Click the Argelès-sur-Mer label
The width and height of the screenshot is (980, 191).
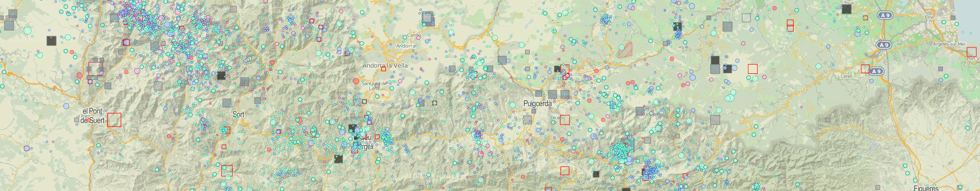click(x=949, y=44)
